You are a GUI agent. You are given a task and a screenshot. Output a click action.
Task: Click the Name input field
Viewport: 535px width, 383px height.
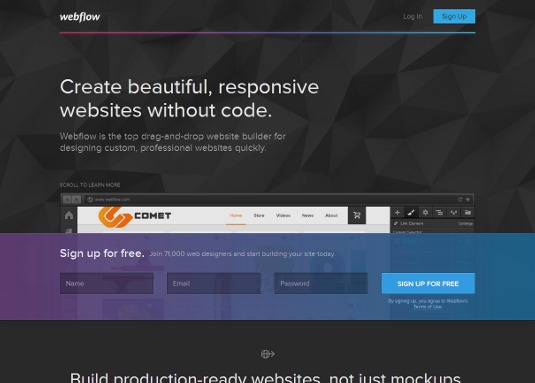tap(106, 283)
